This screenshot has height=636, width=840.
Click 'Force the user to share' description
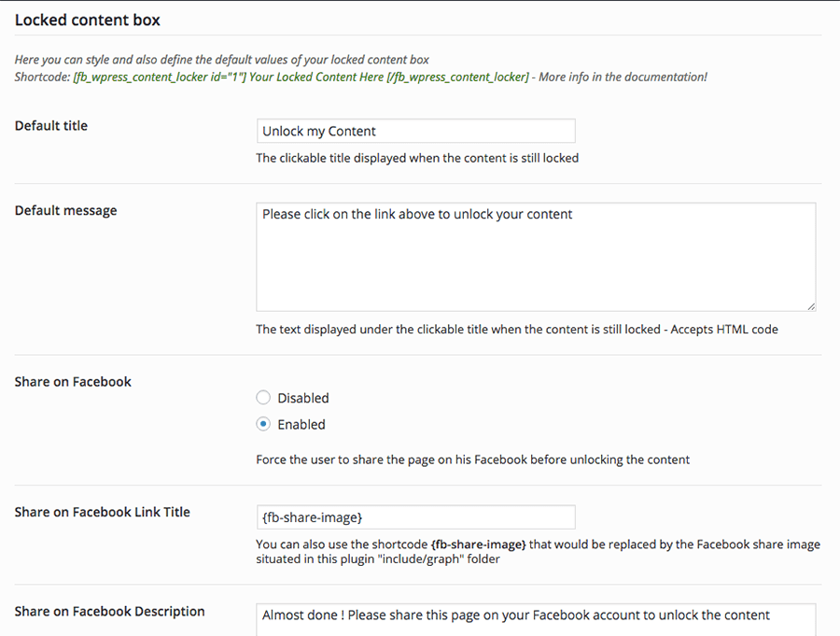(472, 459)
